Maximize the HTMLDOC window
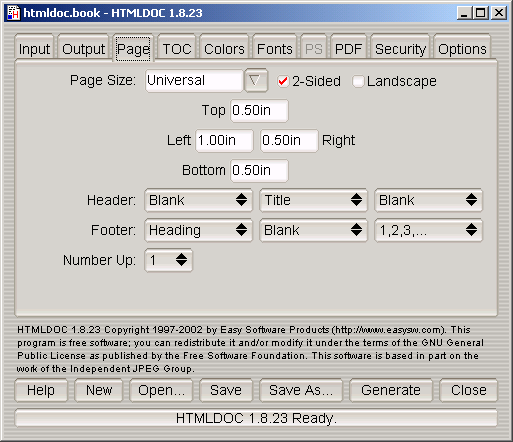The width and height of the screenshot is (513, 442). pos(481,13)
